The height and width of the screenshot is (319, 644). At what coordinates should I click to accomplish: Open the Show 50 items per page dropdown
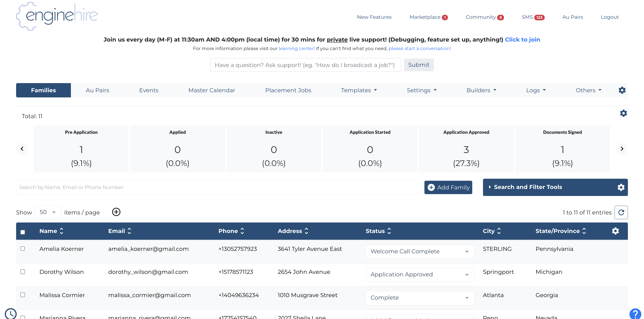(48, 212)
